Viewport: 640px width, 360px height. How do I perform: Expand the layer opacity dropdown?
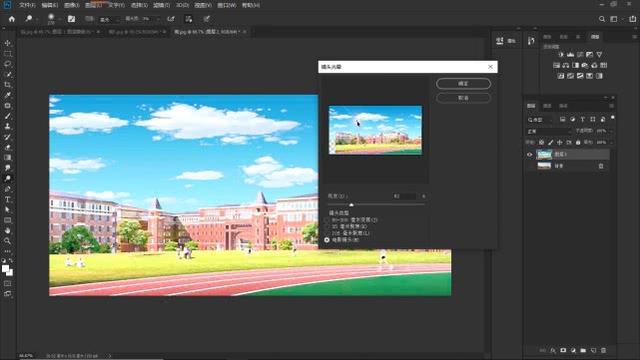click(610, 131)
